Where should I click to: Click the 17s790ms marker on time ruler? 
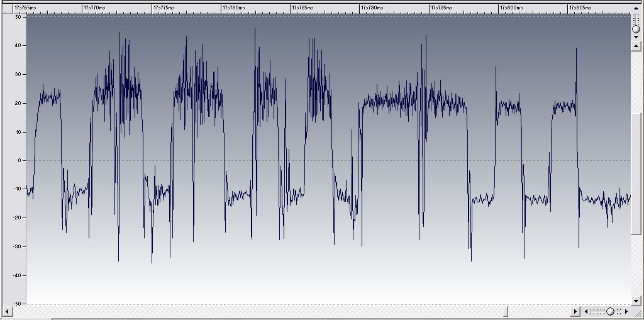(x=372, y=8)
